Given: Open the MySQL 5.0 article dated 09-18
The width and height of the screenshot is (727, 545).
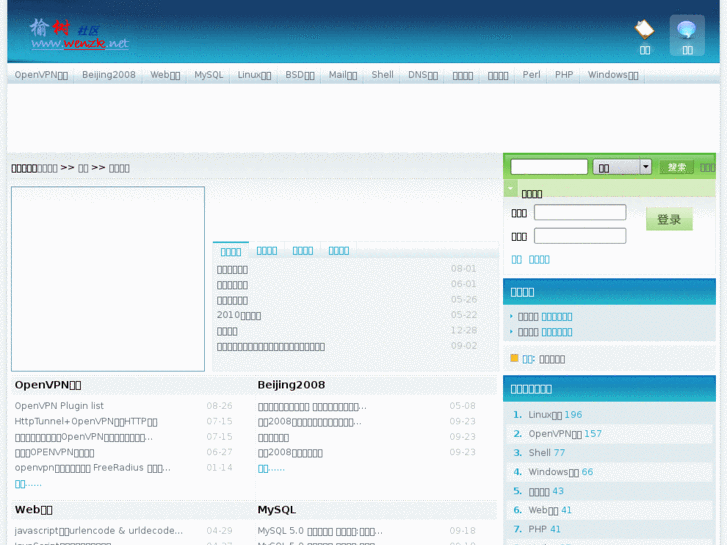Looking at the screenshot, I should 320,531.
